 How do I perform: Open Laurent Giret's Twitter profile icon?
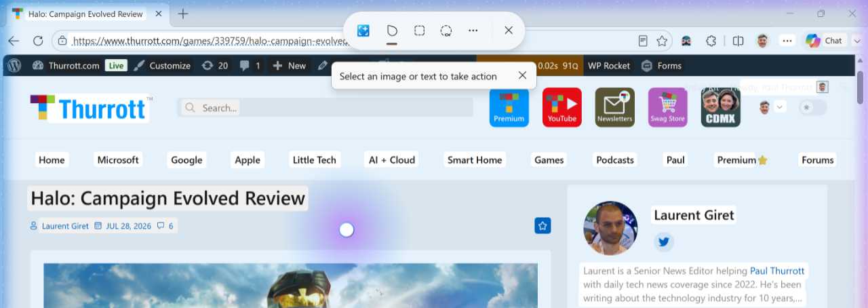coord(664,242)
